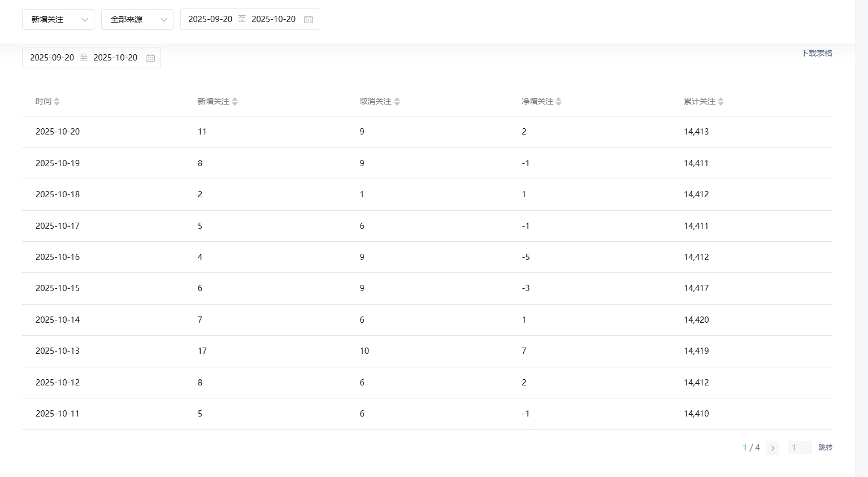Select the 2025-10-13 table row
868x477 pixels.
click(x=58, y=351)
